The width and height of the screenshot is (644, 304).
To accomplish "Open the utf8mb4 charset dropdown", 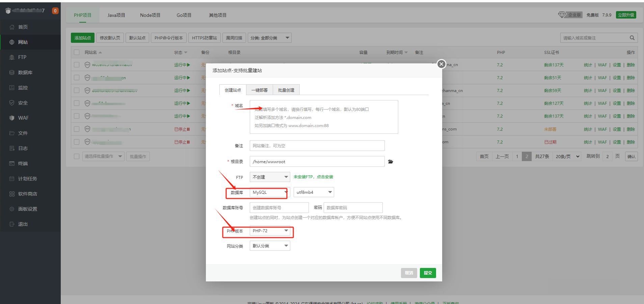I will (x=314, y=192).
